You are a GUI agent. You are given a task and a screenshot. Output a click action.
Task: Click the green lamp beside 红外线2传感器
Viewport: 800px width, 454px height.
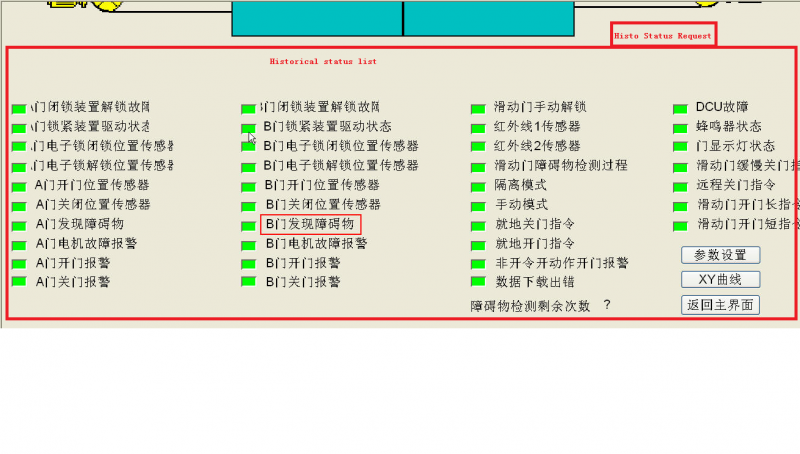[478, 147]
